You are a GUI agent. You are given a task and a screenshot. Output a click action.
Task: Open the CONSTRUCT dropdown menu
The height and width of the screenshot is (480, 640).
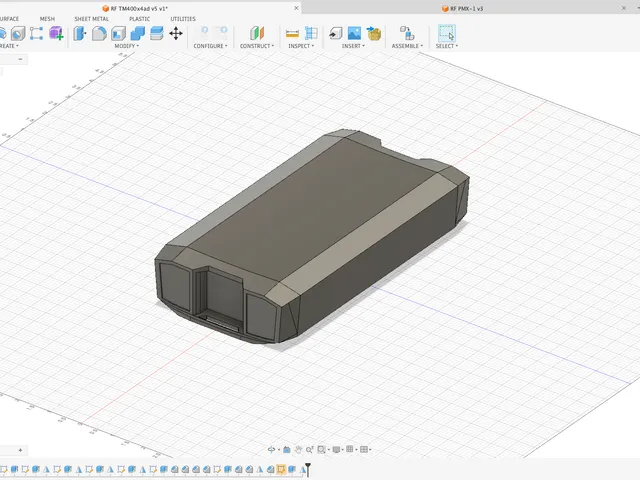[x=257, y=46]
